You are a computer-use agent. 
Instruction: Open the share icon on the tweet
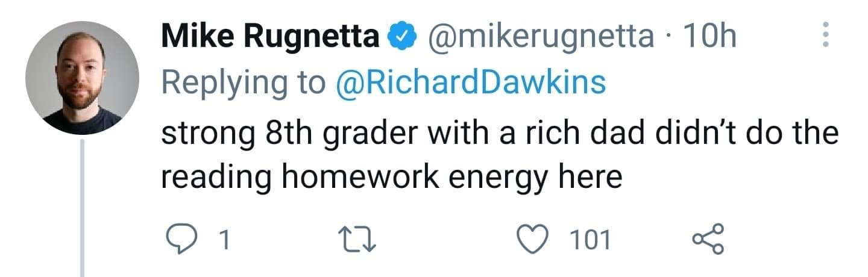coord(706,240)
